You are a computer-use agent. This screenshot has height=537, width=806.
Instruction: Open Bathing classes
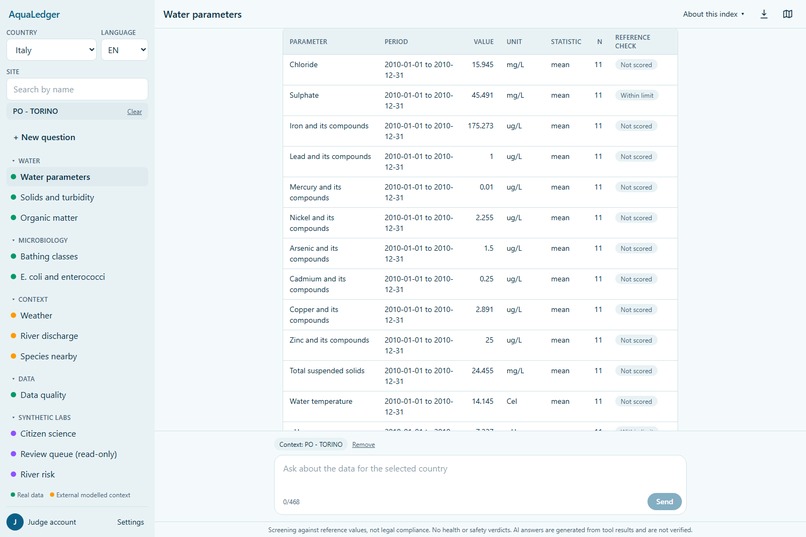77,256
